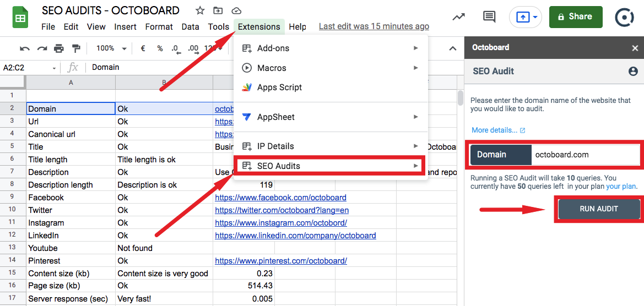Open the Last edit was 15 minutes ago link

[374, 26]
